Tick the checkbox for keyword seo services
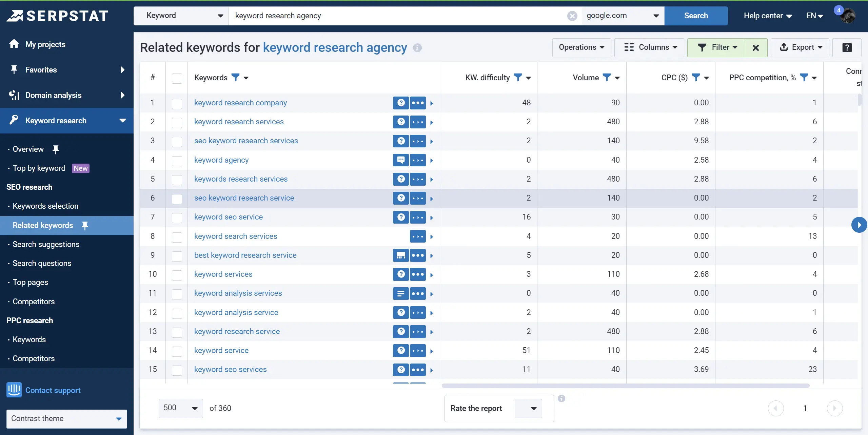Screen dimensions: 868x435 [x=177, y=370]
